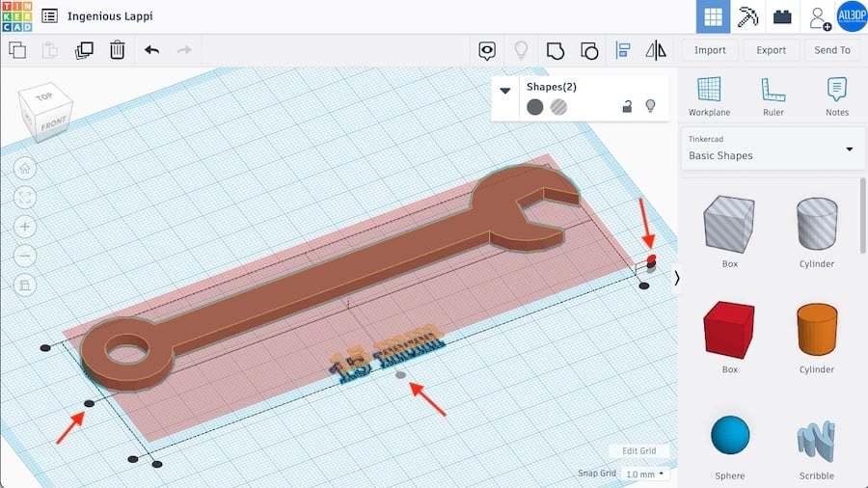Pick the red Box shape thumbnail
Viewport: 868px width, 488px height.
(730, 330)
